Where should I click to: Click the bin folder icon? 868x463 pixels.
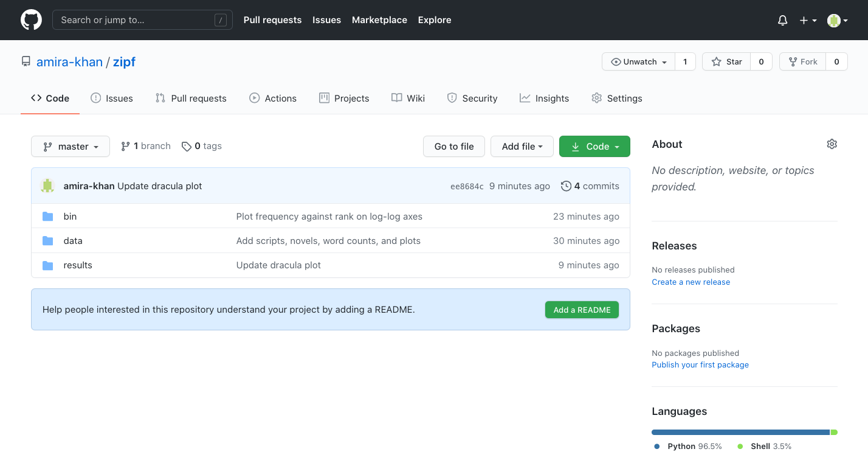[48, 217]
